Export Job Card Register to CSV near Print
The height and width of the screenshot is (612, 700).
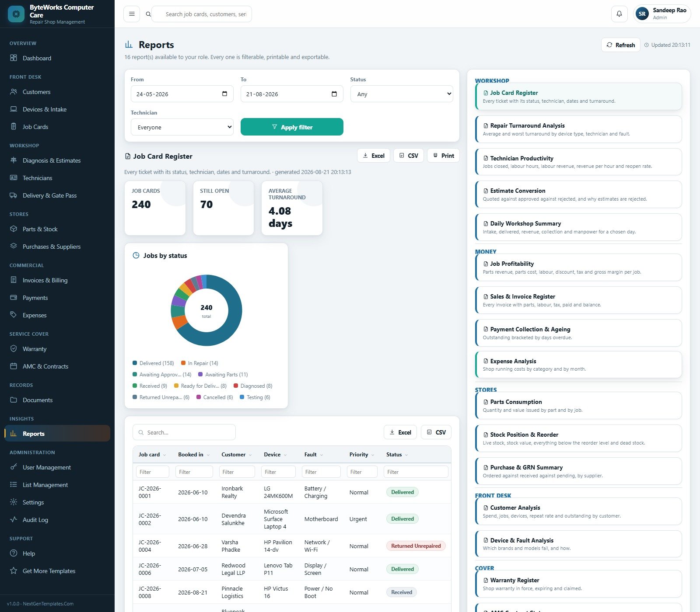point(409,156)
